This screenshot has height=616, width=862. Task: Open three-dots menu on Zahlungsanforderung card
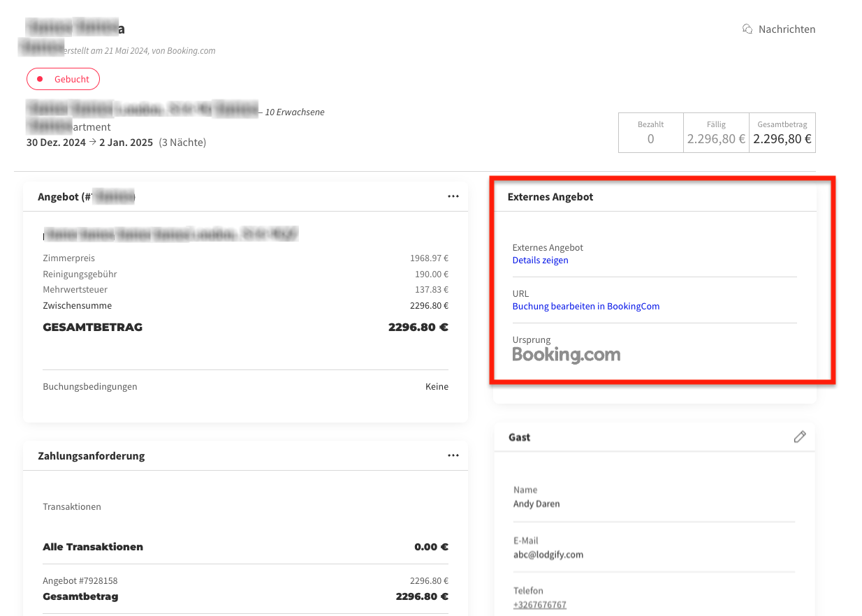point(453,455)
